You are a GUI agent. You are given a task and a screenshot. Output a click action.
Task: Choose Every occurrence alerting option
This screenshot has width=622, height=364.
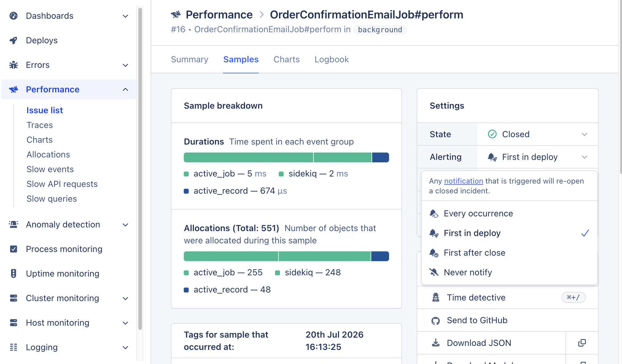pyautogui.click(x=510, y=213)
